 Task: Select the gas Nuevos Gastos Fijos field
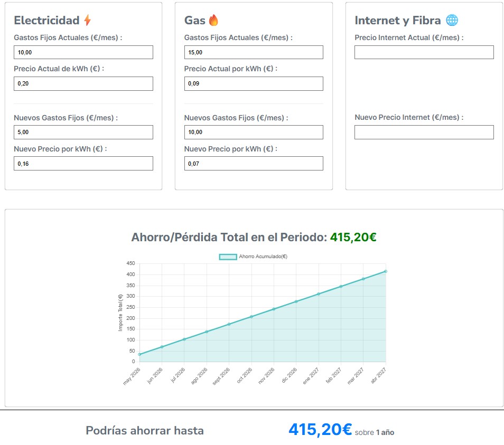tap(254, 132)
